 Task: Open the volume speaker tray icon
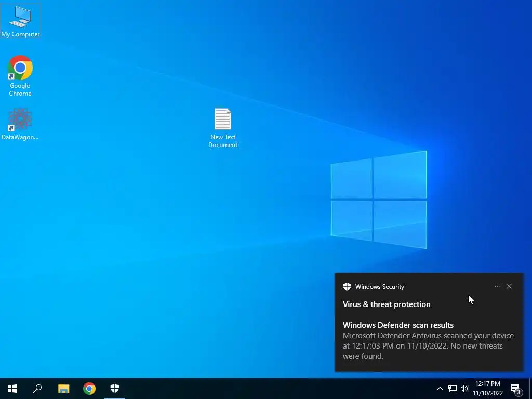(464, 389)
